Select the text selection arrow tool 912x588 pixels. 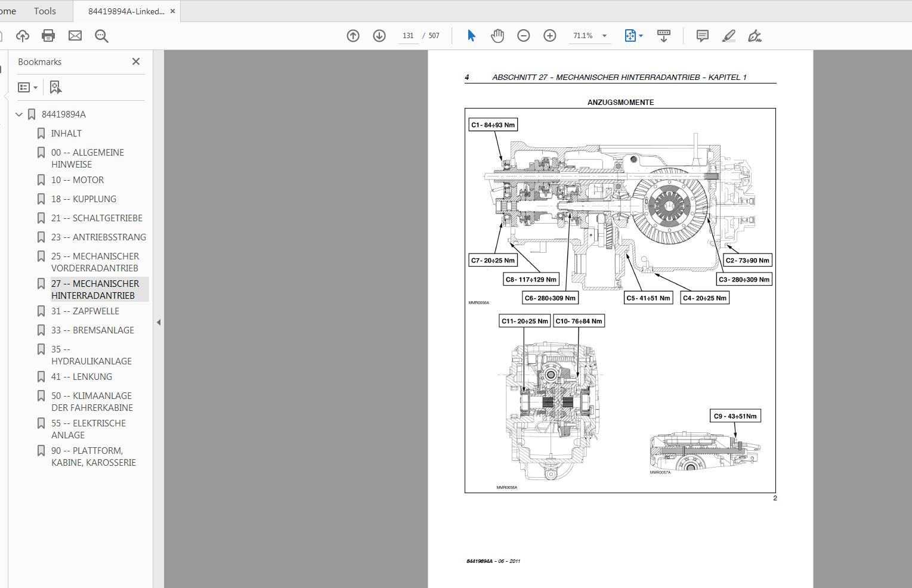(471, 36)
